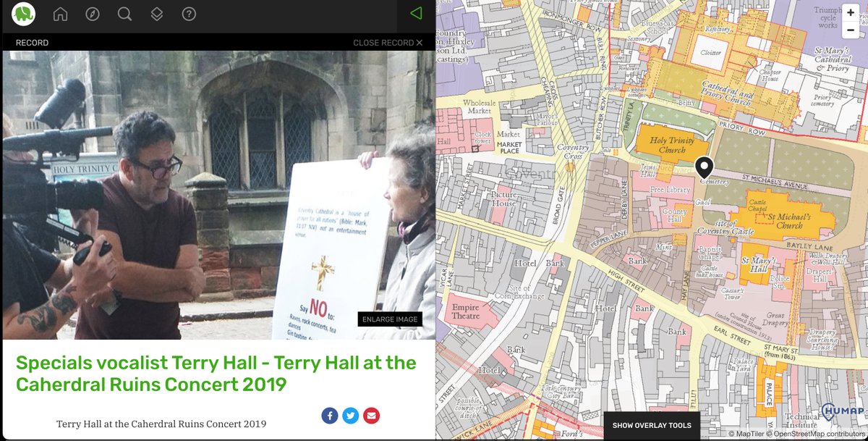Screen dimensions: 868x441
Task: Toggle overlays with Show Overlay Tools
Action: [x=650, y=425]
